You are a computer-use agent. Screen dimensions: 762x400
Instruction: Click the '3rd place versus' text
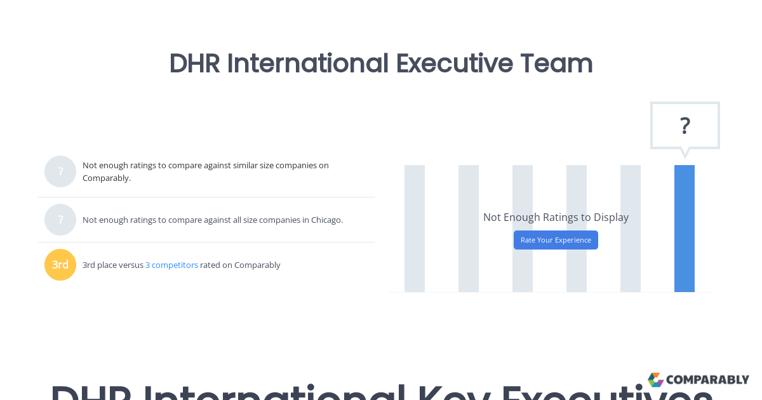[x=113, y=265]
